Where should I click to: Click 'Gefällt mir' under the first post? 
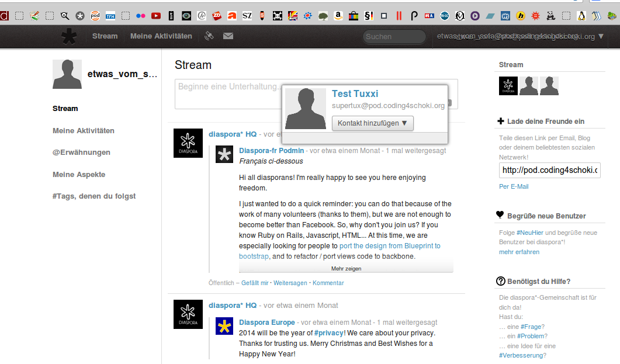(255, 283)
